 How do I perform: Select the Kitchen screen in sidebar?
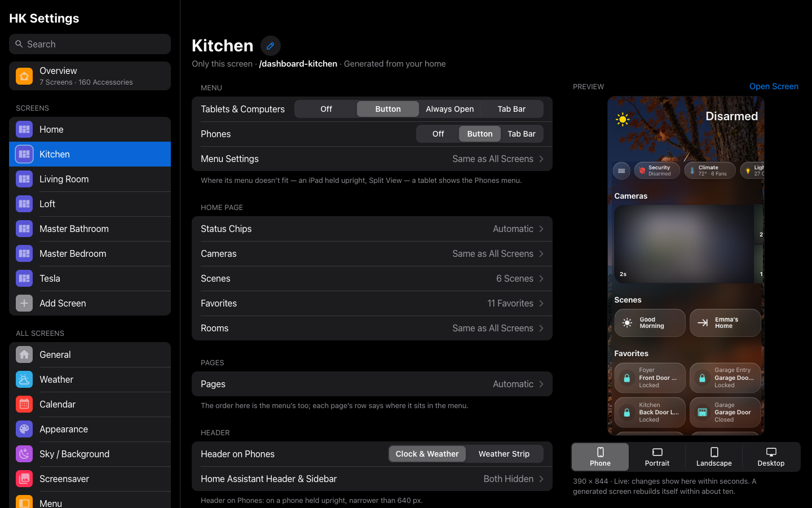[90, 154]
